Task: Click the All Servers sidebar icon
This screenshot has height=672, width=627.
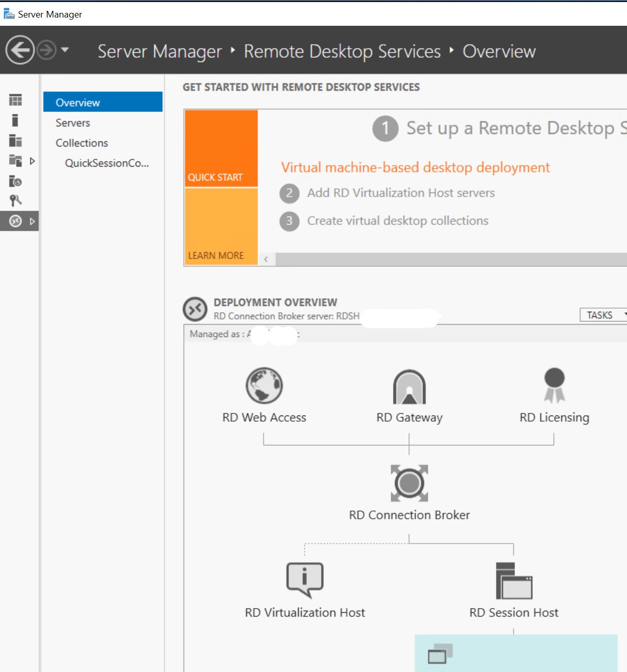Action: point(15,140)
